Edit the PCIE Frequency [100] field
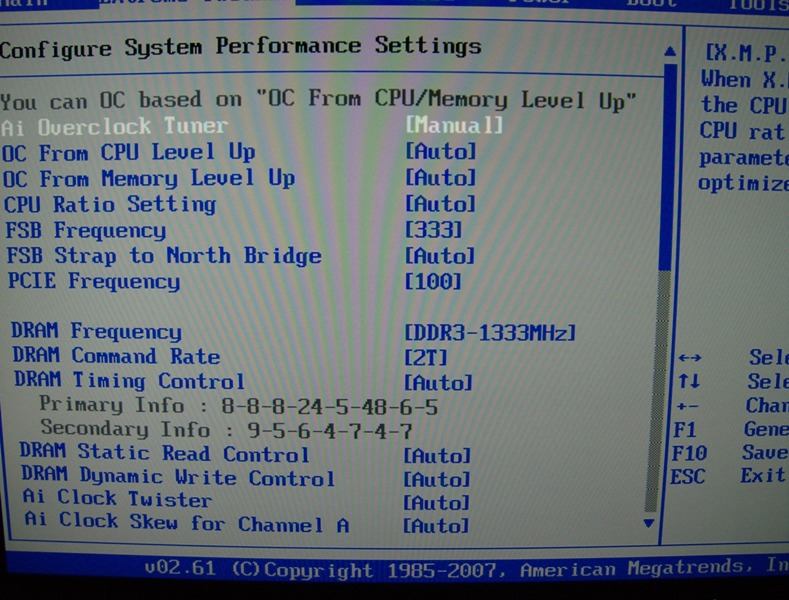 coord(433,281)
